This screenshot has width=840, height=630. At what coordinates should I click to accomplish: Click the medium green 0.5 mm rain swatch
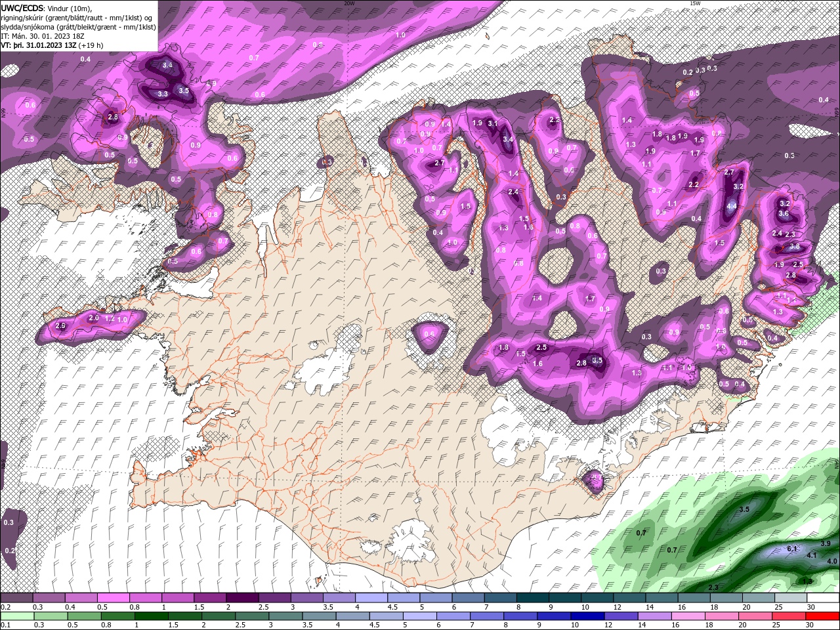pyautogui.click(x=84, y=616)
